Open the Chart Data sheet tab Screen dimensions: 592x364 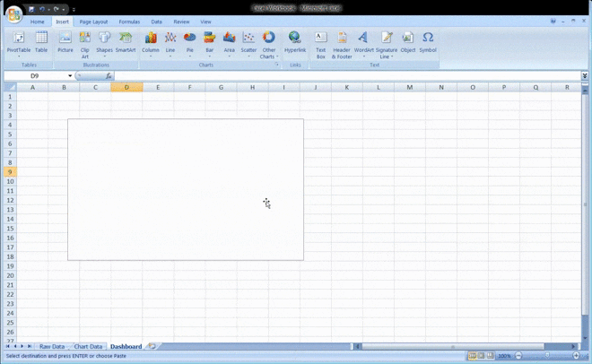[88, 346]
